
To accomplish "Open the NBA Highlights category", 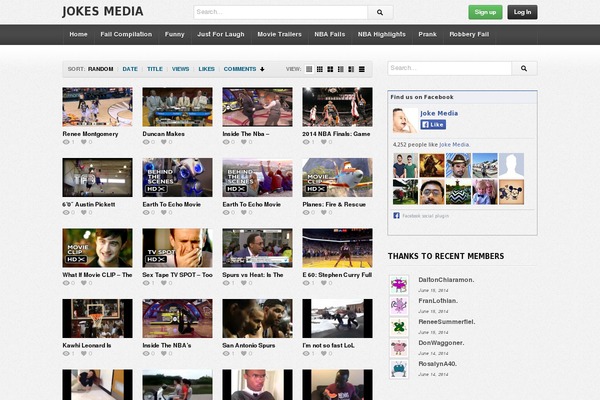I will click(382, 34).
